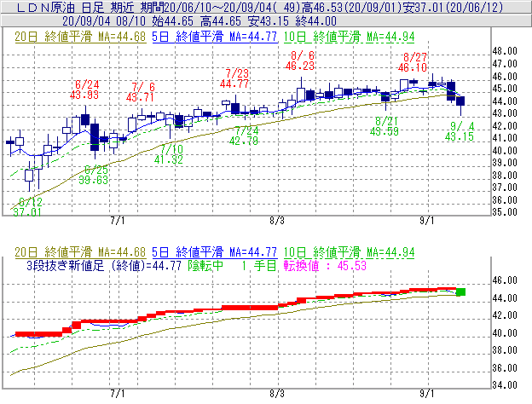This screenshot has height=404, width=532.
Task: Click the date 20/09/04 08/10 in second header row
Action: coord(104,21)
